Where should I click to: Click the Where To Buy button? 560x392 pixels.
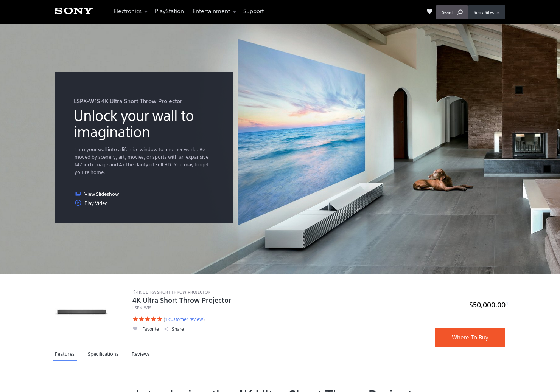[470, 338]
